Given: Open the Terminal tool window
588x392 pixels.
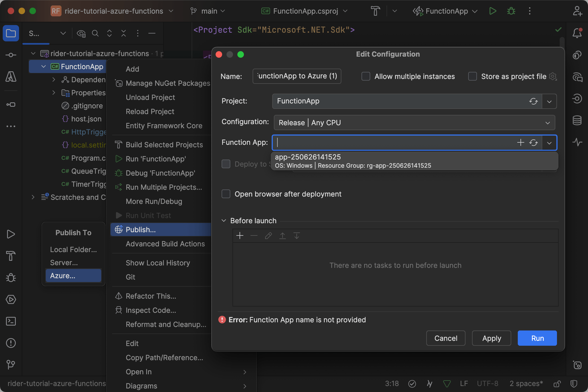Looking at the screenshot, I should pos(11,321).
